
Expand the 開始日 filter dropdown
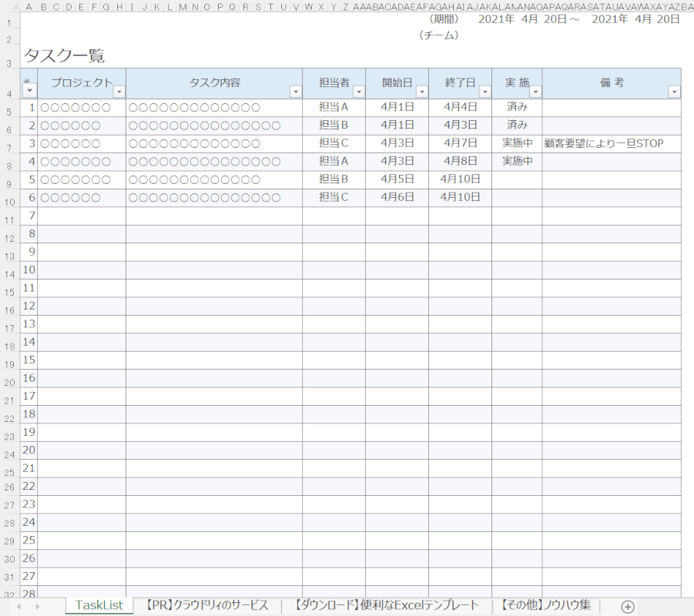(x=421, y=92)
